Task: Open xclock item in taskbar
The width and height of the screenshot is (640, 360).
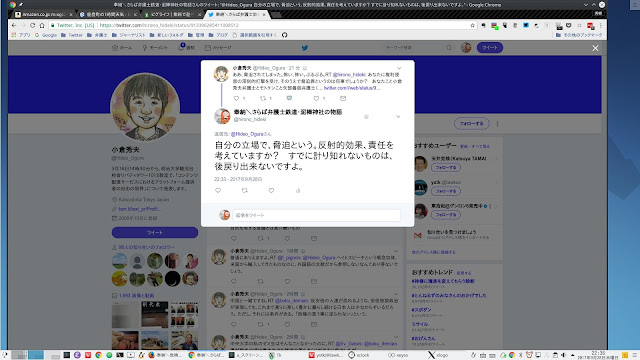Action: click(x=359, y=355)
